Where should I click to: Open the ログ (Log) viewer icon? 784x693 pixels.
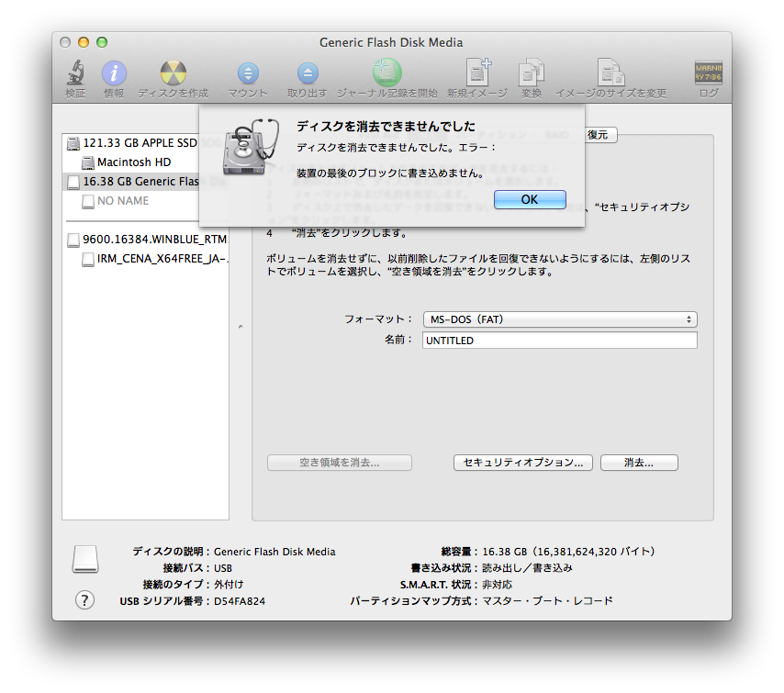(708, 73)
